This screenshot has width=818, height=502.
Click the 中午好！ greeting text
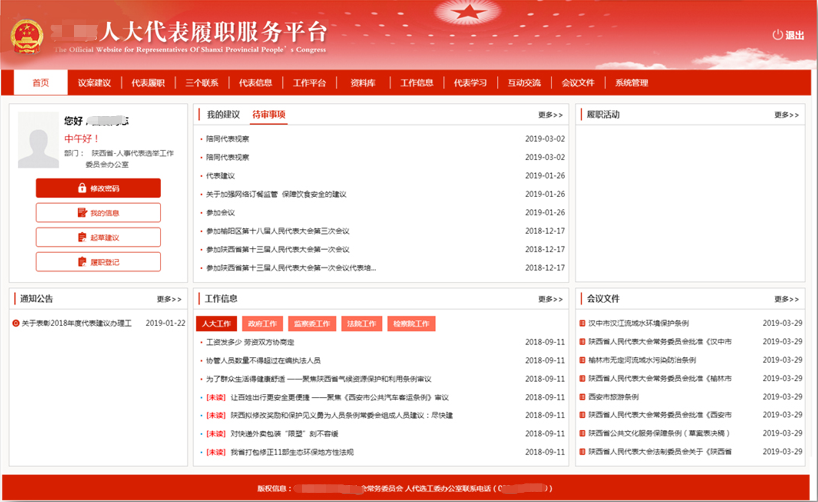pos(81,139)
